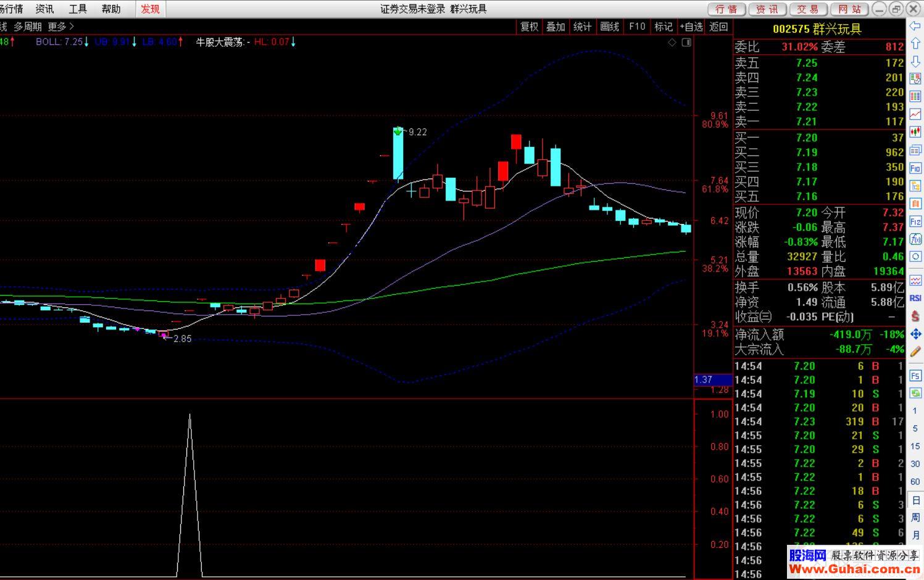Click the 返回 return button

tap(719, 27)
